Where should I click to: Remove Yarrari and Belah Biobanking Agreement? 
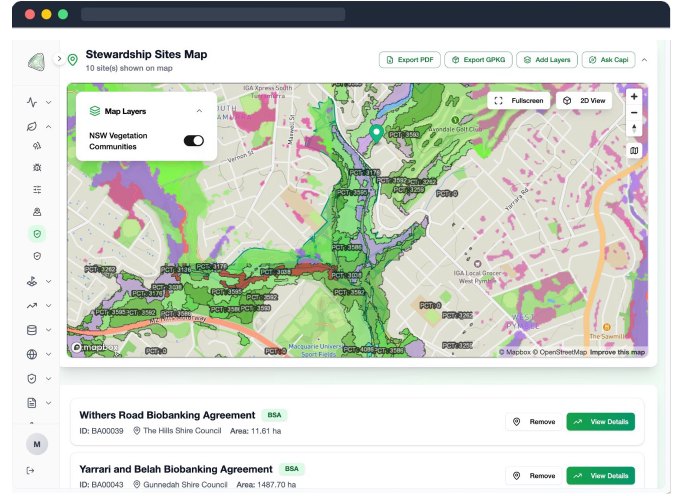pos(534,476)
